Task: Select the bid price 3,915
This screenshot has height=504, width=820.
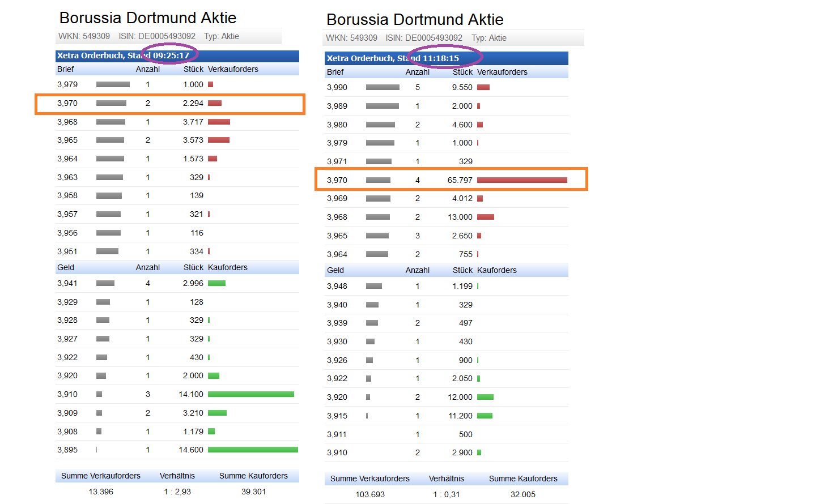Action: (337, 416)
